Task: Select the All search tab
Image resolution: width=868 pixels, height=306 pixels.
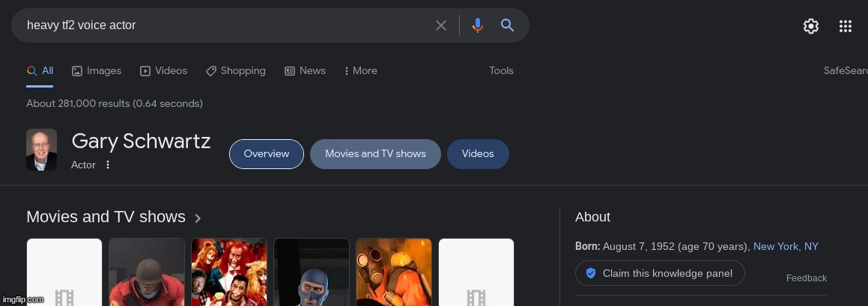Action: (x=40, y=71)
